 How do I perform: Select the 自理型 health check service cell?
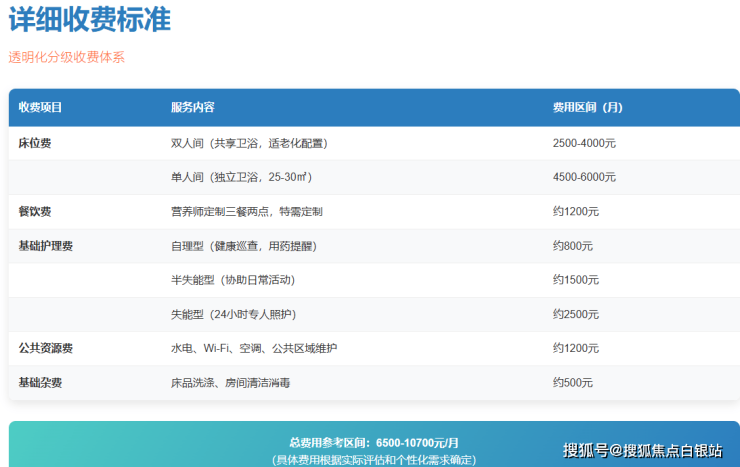click(x=243, y=245)
